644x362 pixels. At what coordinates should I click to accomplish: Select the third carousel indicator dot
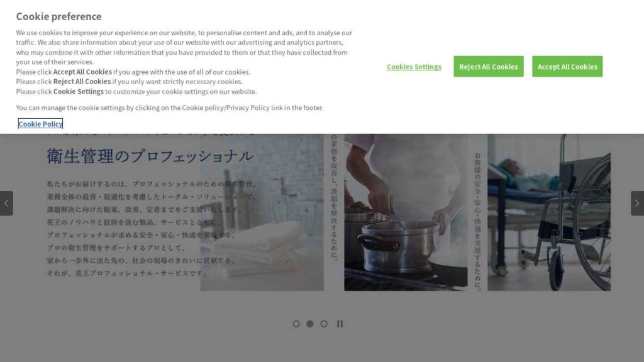(324, 324)
